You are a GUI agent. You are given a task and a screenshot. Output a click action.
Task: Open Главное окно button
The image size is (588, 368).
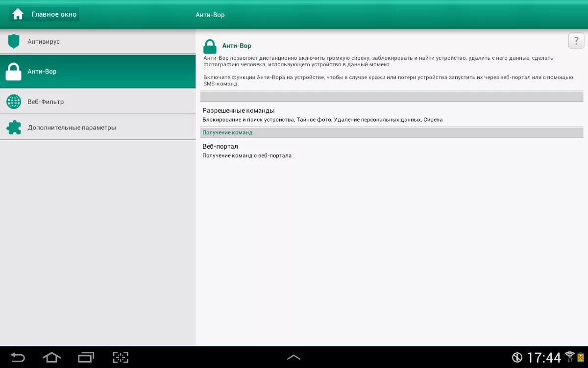44,14
